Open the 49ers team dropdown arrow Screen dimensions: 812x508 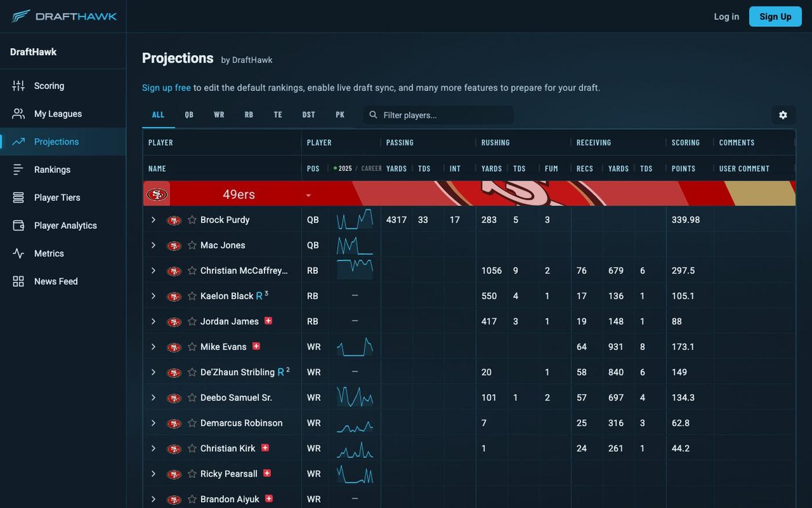[x=308, y=196]
